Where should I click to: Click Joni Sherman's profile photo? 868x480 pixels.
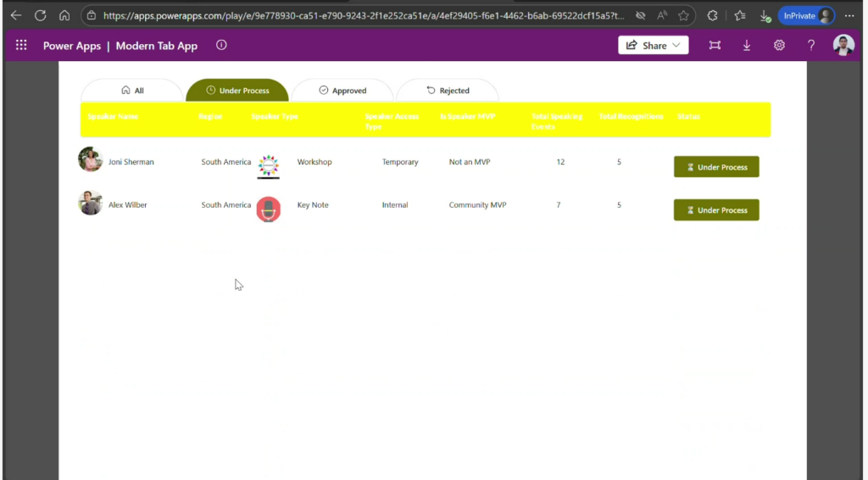pos(91,159)
